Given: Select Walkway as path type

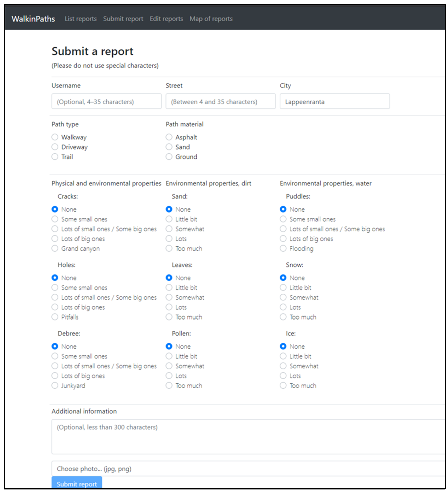Looking at the screenshot, I should pos(55,137).
